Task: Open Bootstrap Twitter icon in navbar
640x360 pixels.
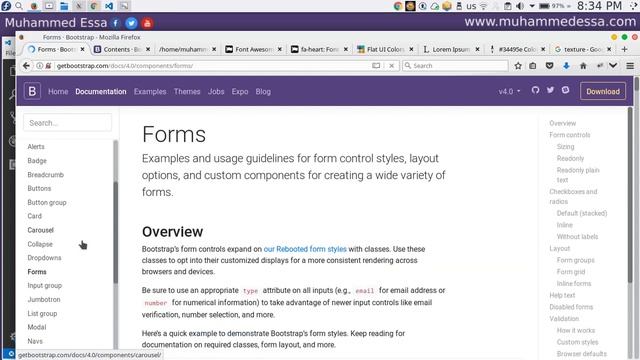Action: coord(550,90)
